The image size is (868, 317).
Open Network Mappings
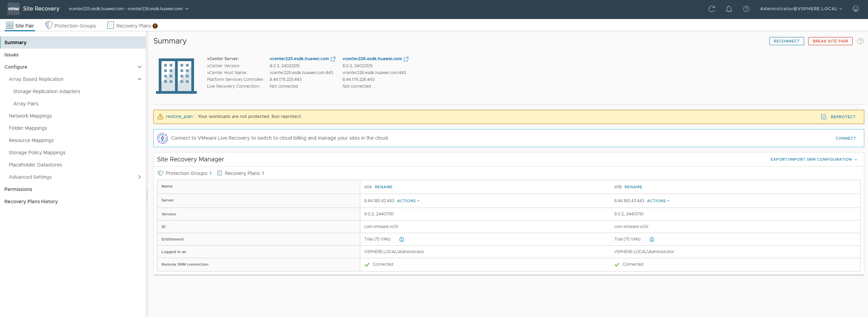[30, 116]
